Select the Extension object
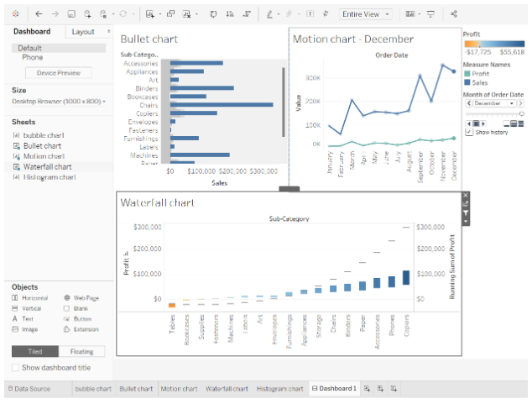The height and width of the screenshot is (404, 532). [x=86, y=329]
